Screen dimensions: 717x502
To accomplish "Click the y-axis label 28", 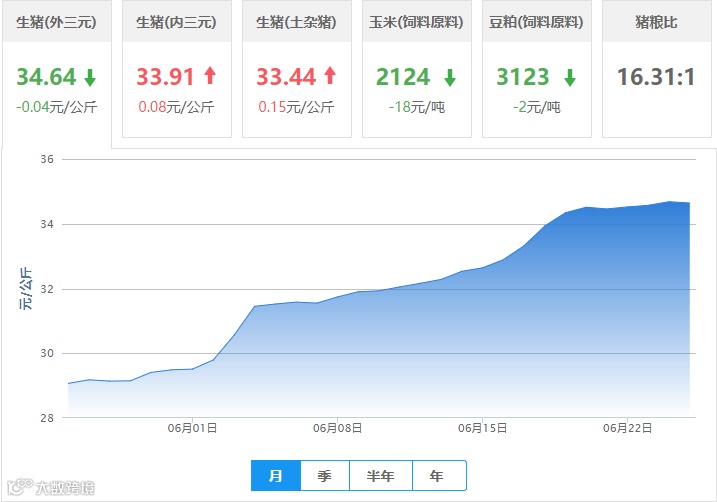I will (47, 417).
